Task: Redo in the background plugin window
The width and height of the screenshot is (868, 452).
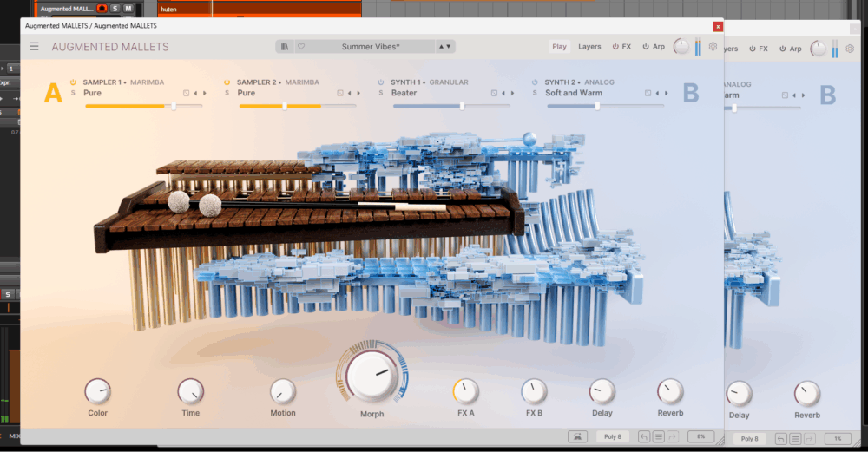Action: (x=809, y=439)
